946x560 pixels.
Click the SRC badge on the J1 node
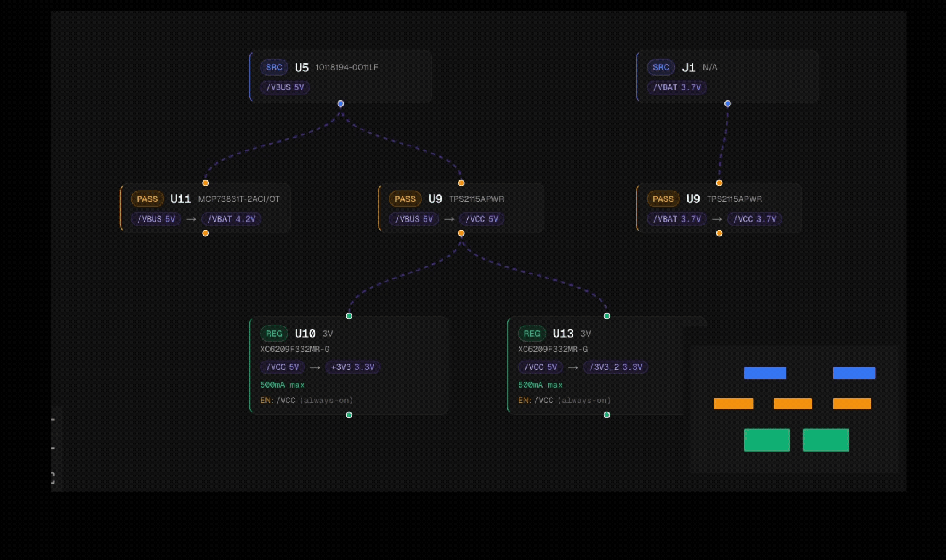click(661, 68)
